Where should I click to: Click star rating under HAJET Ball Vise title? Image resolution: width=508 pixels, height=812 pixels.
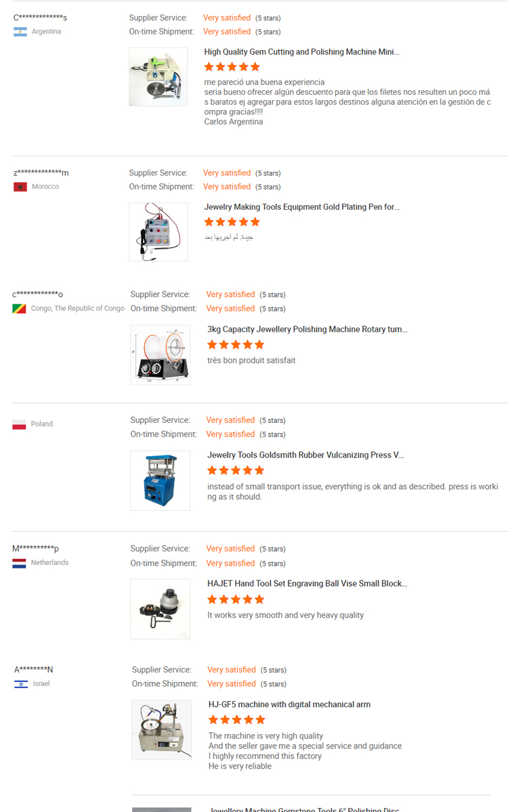point(235,600)
